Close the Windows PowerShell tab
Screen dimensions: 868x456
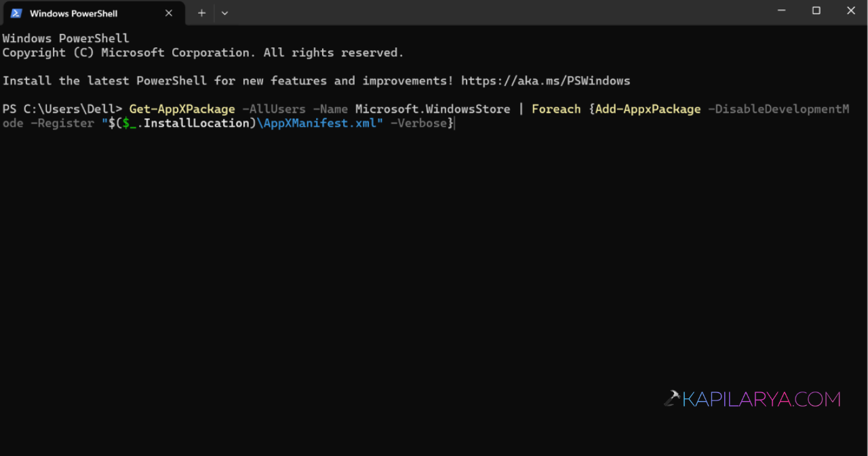tap(169, 13)
